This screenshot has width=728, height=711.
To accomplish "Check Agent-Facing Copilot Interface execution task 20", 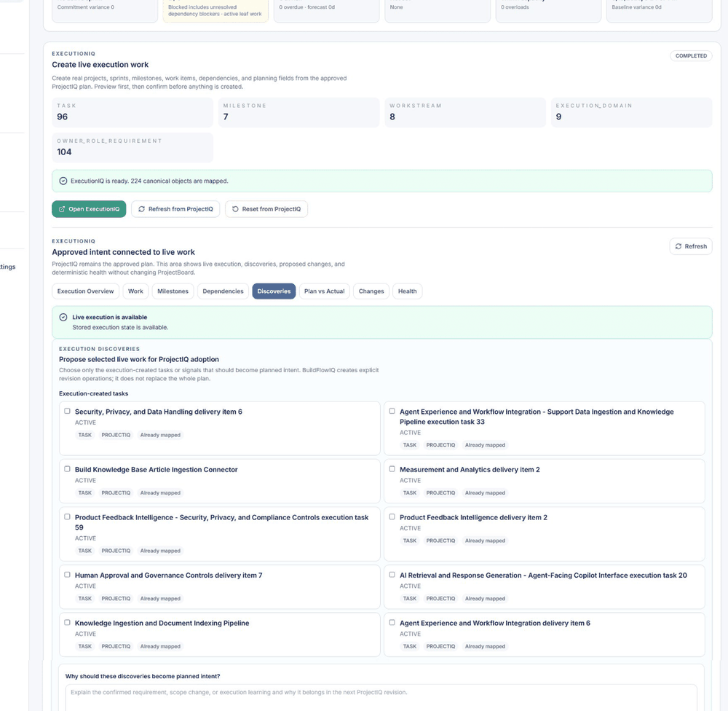I will point(392,574).
